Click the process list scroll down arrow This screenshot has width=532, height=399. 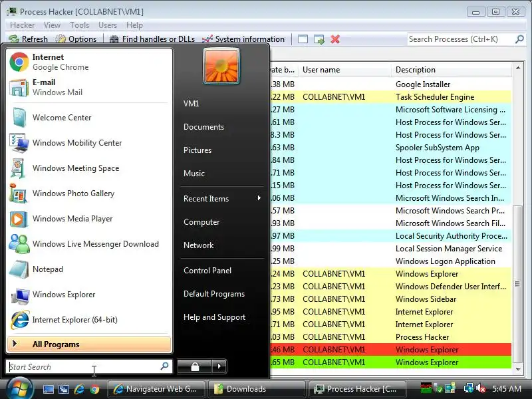point(518,369)
